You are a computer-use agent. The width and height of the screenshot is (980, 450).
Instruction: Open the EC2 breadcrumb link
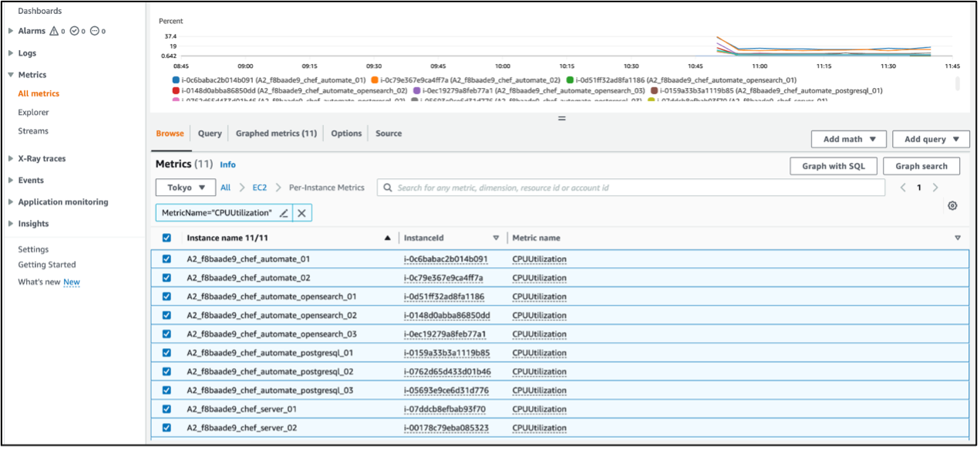click(x=258, y=188)
